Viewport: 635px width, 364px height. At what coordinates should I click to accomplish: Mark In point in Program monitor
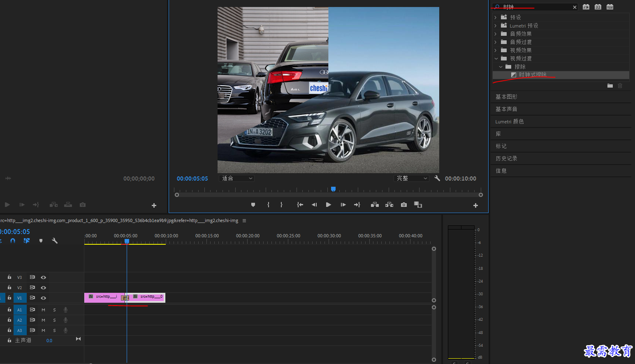coord(268,205)
